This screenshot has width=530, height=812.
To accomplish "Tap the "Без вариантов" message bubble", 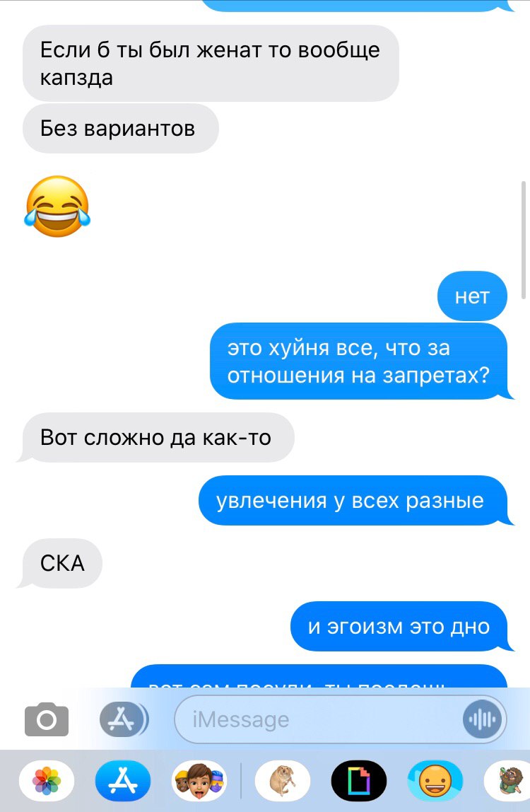I will 121,129.
